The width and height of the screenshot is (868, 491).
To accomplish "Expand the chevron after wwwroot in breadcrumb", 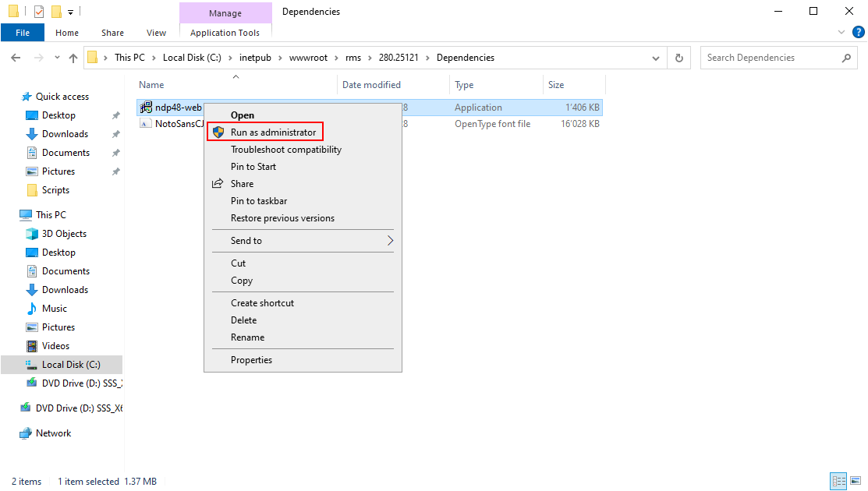I will pyautogui.click(x=337, y=58).
